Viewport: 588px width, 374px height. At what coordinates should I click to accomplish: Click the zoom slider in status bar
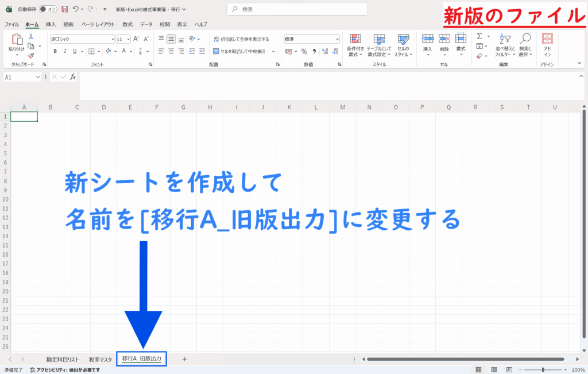click(x=543, y=370)
